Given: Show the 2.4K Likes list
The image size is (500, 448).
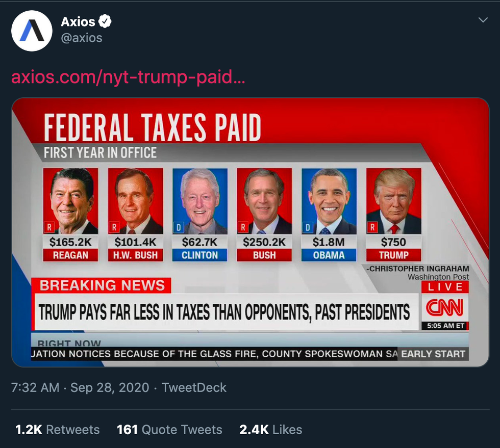Looking at the screenshot, I should [x=270, y=430].
